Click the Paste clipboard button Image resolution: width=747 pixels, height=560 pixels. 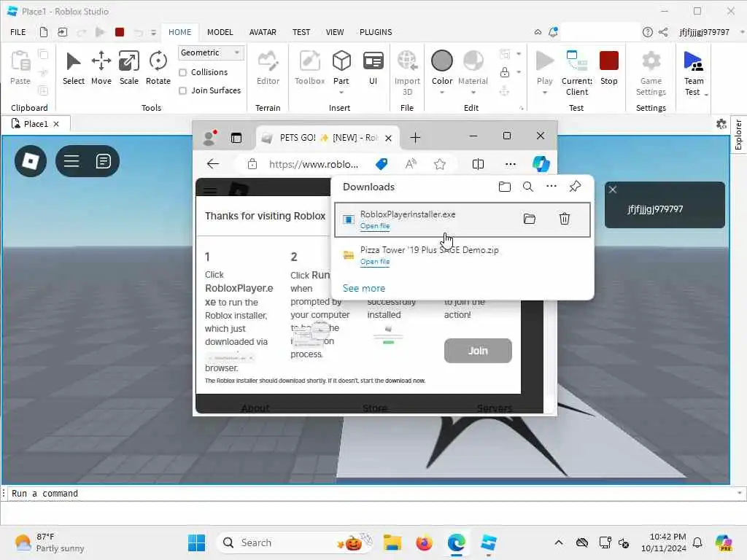click(20, 68)
